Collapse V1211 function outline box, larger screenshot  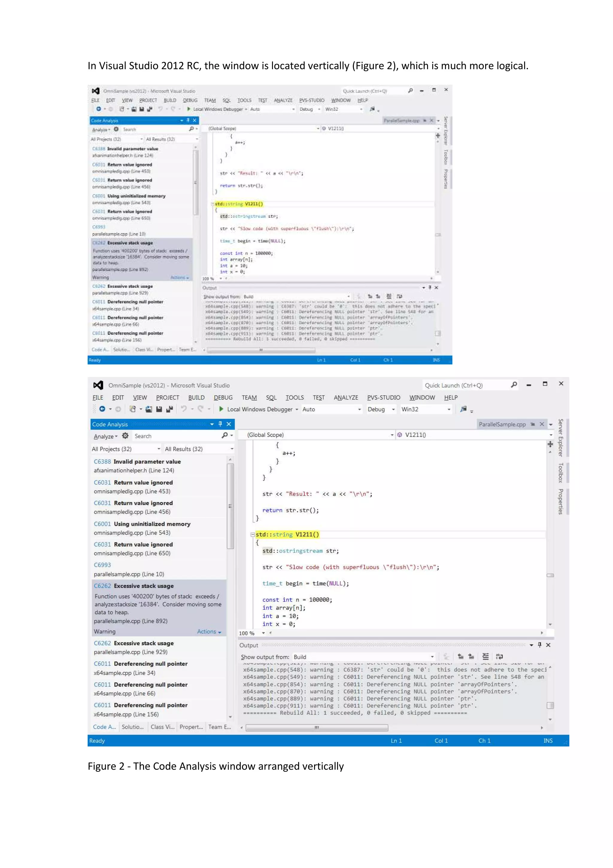(x=253, y=535)
